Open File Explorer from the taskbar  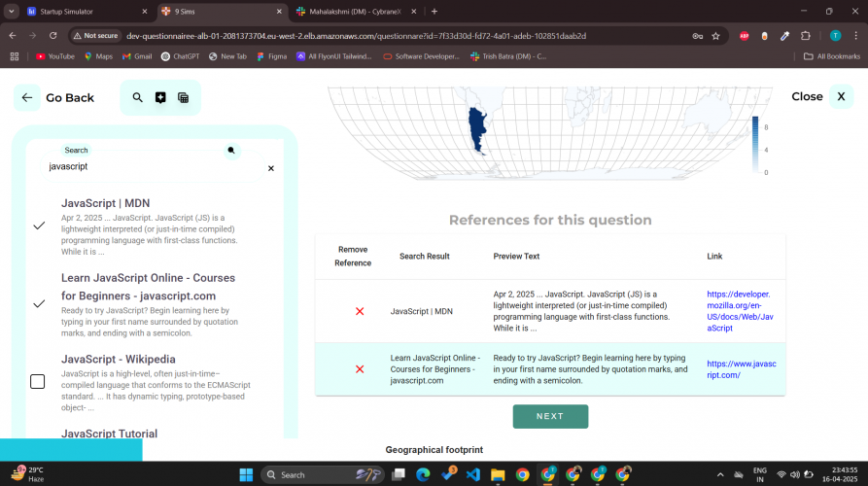pyautogui.click(x=498, y=475)
